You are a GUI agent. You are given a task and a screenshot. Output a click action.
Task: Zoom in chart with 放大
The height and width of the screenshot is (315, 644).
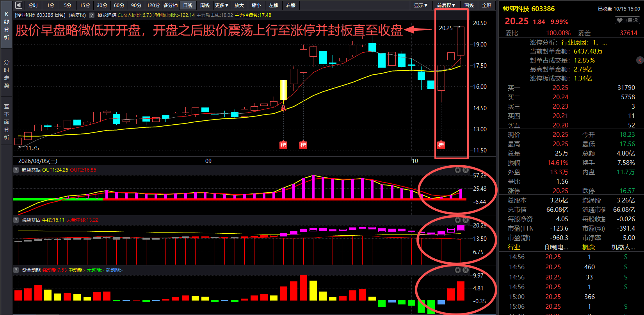[x=239, y=5]
